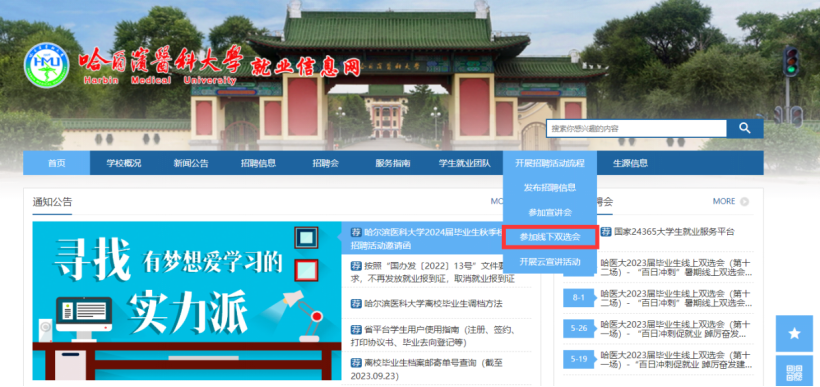
Task: Open 省平台学生用户使用指南 notice
Action: (434, 336)
